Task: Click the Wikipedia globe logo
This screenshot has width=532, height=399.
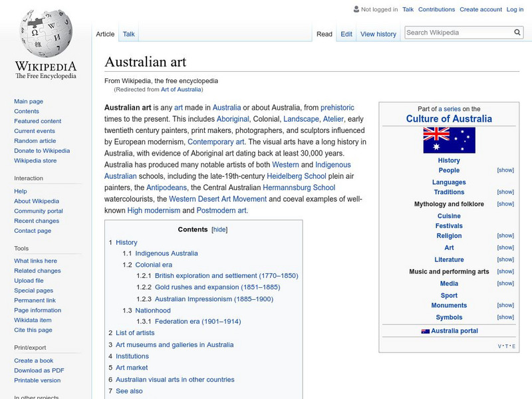Action: coord(46,33)
